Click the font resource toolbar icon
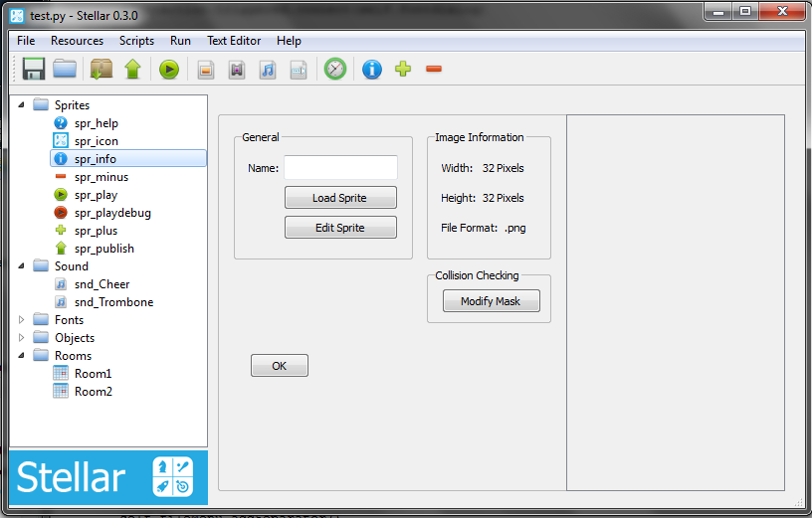Image resolution: width=812 pixels, height=518 pixels. [299, 70]
